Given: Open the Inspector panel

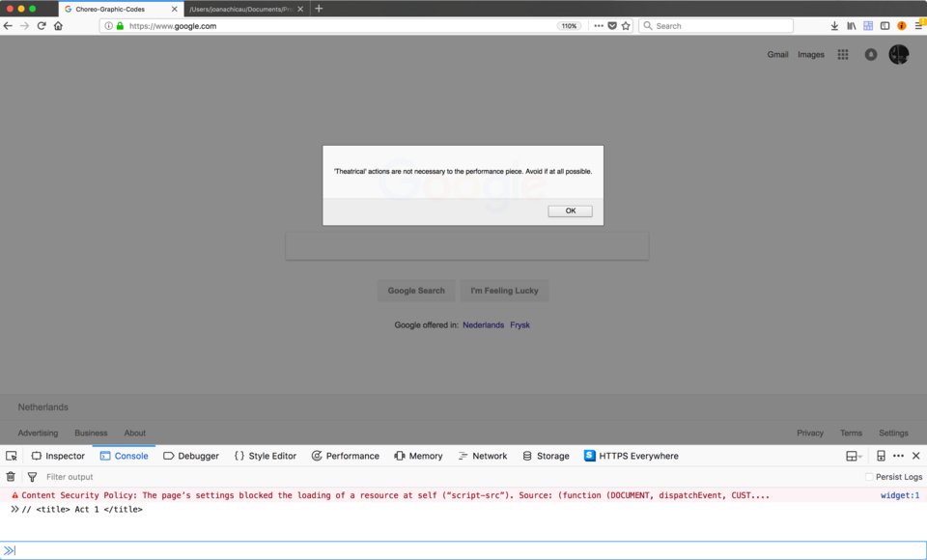Looking at the screenshot, I should coord(58,456).
